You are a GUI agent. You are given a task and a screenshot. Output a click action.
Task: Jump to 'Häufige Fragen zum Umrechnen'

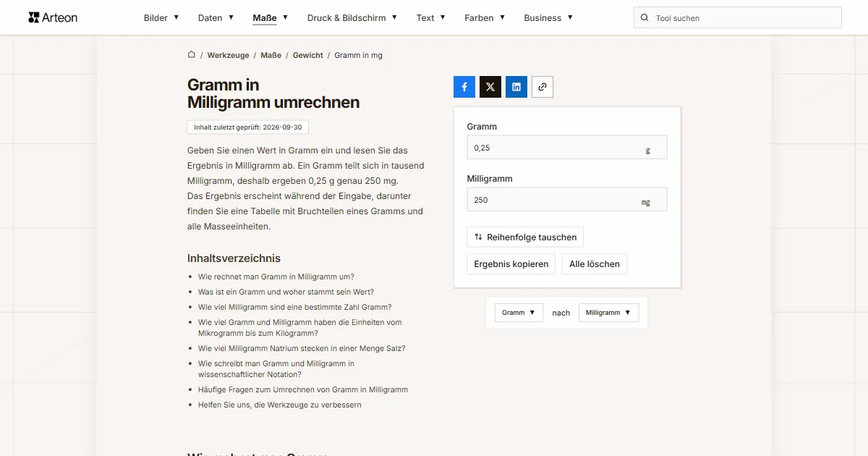[303, 389]
